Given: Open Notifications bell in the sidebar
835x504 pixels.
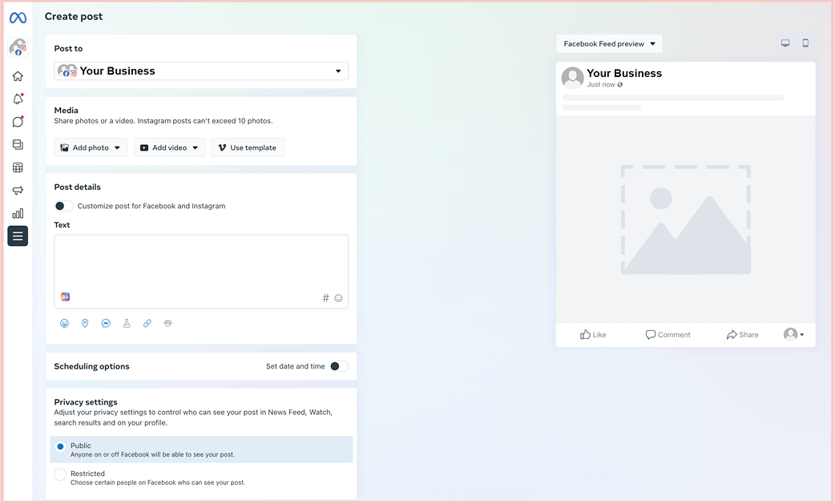Looking at the screenshot, I should [18, 99].
